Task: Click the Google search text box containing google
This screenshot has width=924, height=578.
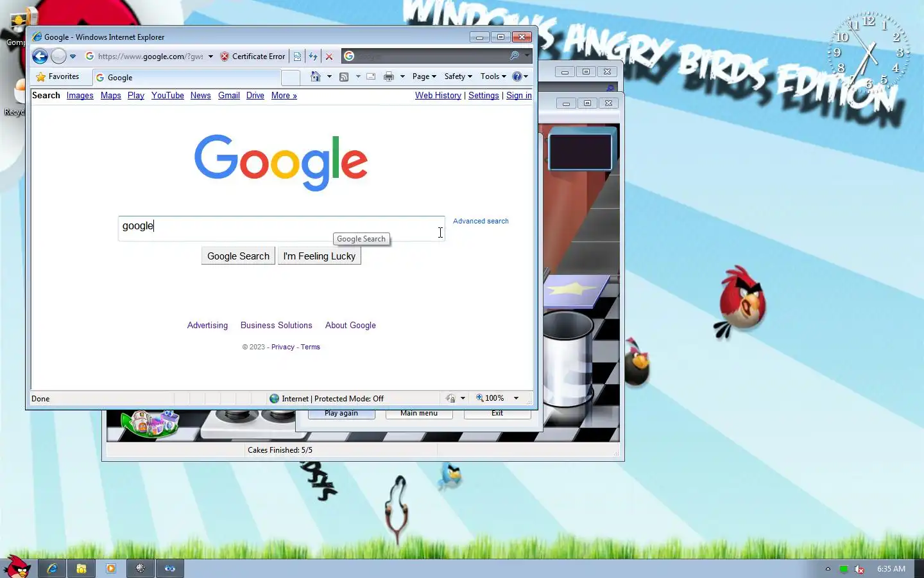Action: (x=281, y=229)
